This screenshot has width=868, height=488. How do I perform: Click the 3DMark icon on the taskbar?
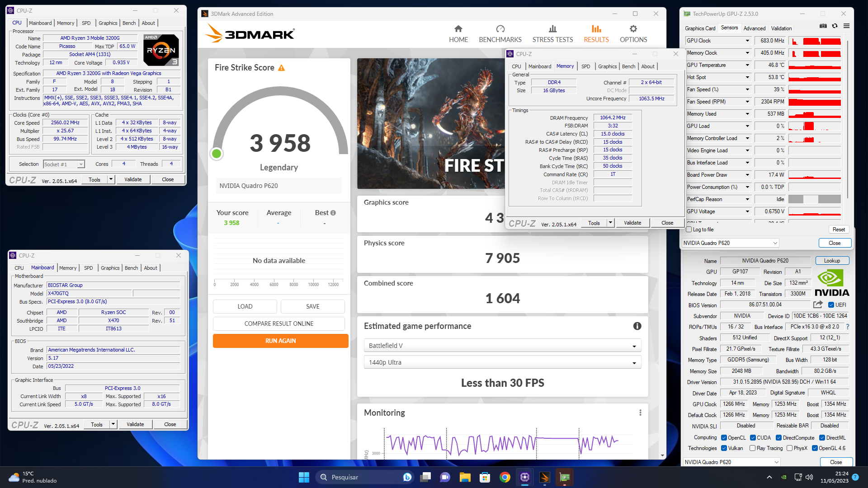545,477
